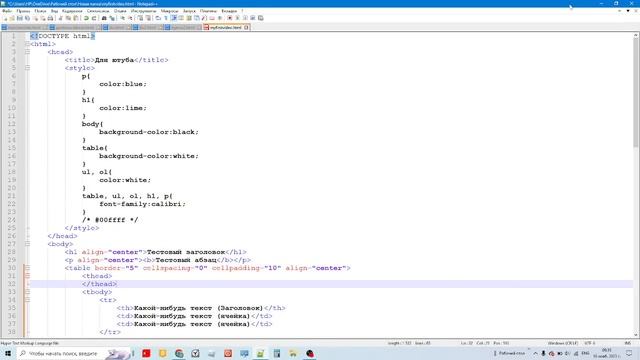The width and height of the screenshot is (640, 360).
Task: Open the Синтаксисы menu
Action: (x=98, y=11)
